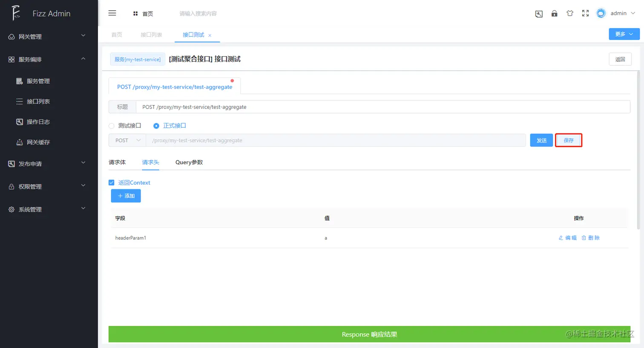Open 服务管理 in sidebar
644x348 pixels.
click(38, 81)
